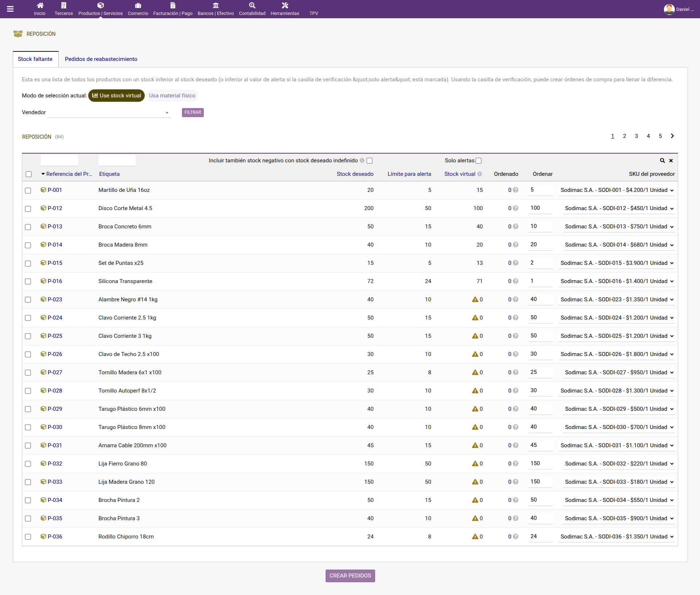Open Contabilidad magnifier icon
The width and height of the screenshot is (700, 595).
tap(252, 5)
